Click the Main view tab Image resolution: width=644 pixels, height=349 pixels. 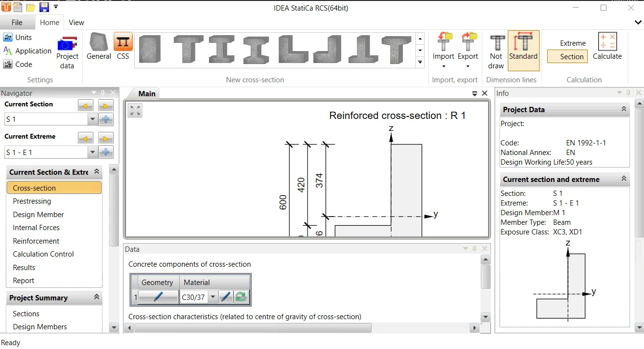click(146, 94)
